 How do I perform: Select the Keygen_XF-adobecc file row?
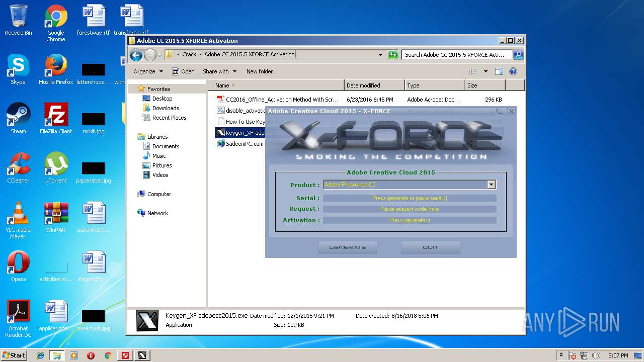[241, 133]
